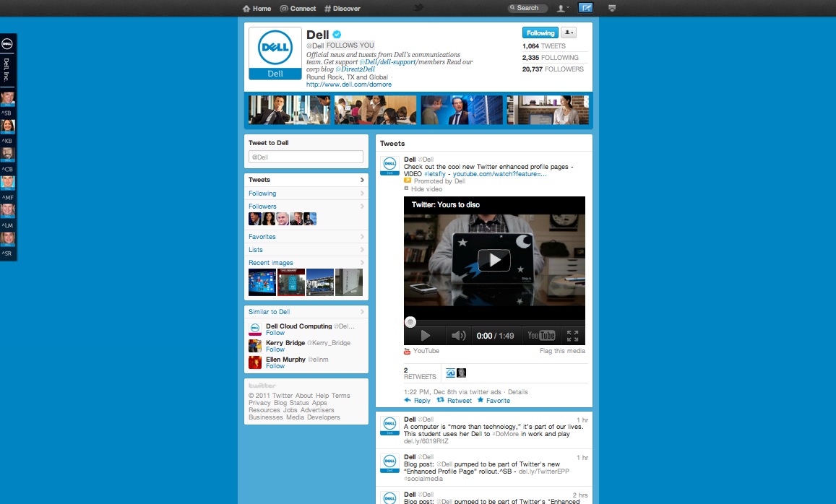
Task: Open the Details link of promoted tweet
Action: point(517,392)
